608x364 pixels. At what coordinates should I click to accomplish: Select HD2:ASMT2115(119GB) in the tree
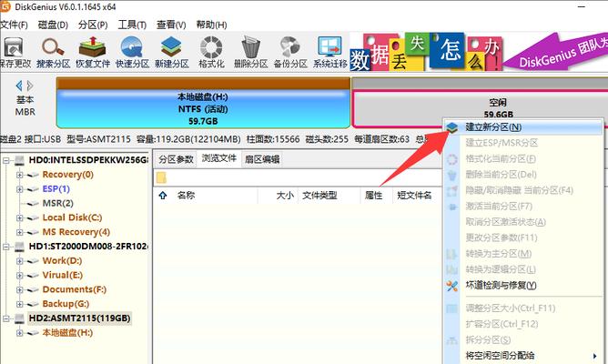(x=79, y=318)
